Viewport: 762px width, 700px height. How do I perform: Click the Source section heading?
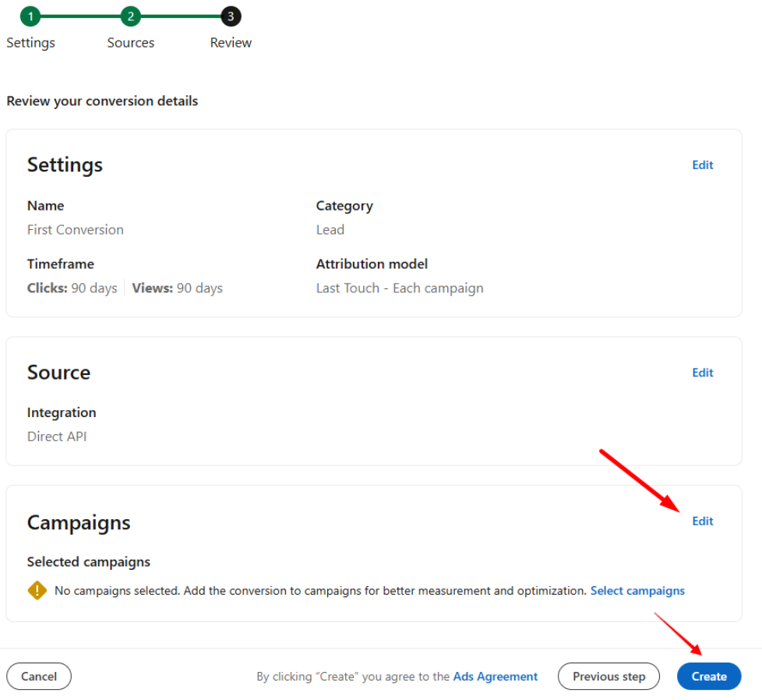58,373
